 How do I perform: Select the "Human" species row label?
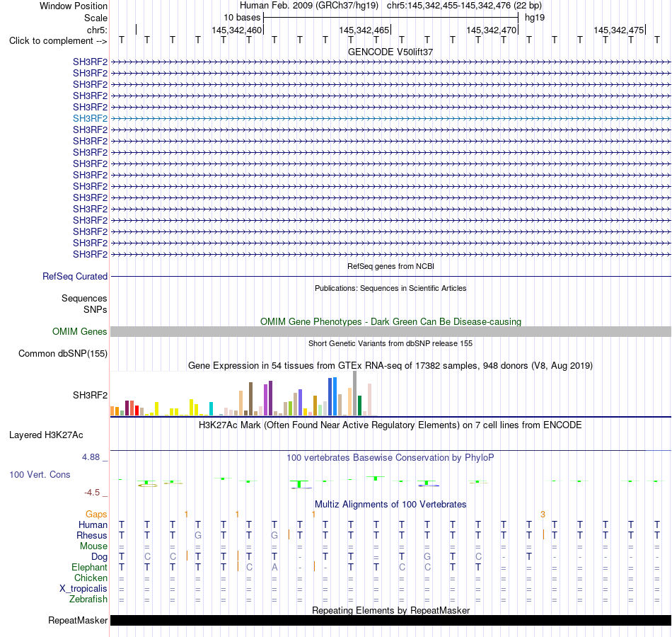[x=93, y=524]
